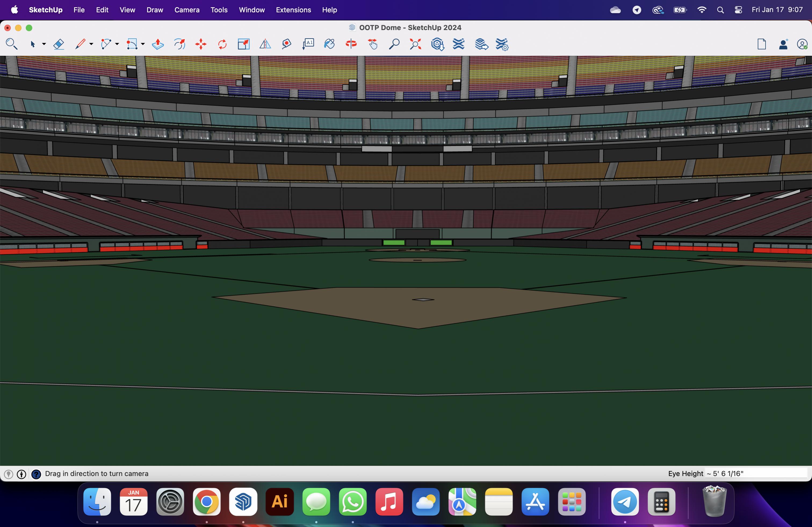Select the Paint Bucket tool
This screenshot has height=527, width=812.
click(x=330, y=44)
